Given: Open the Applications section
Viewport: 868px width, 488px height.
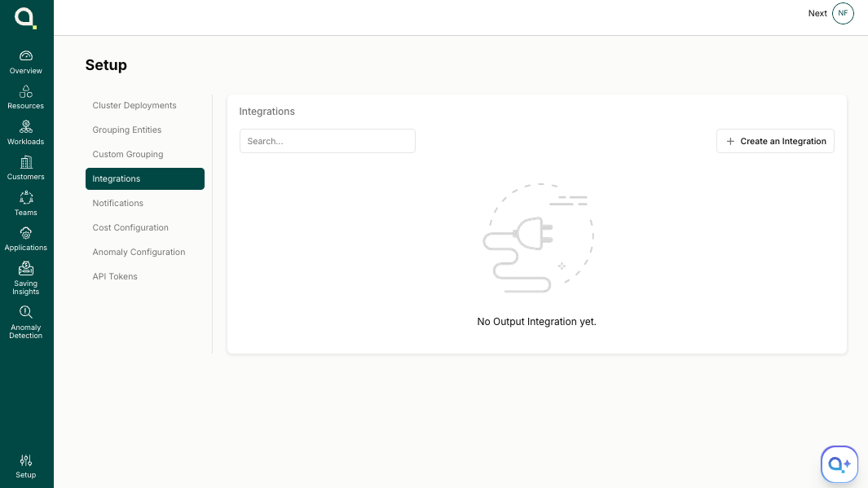Looking at the screenshot, I should (26, 239).
